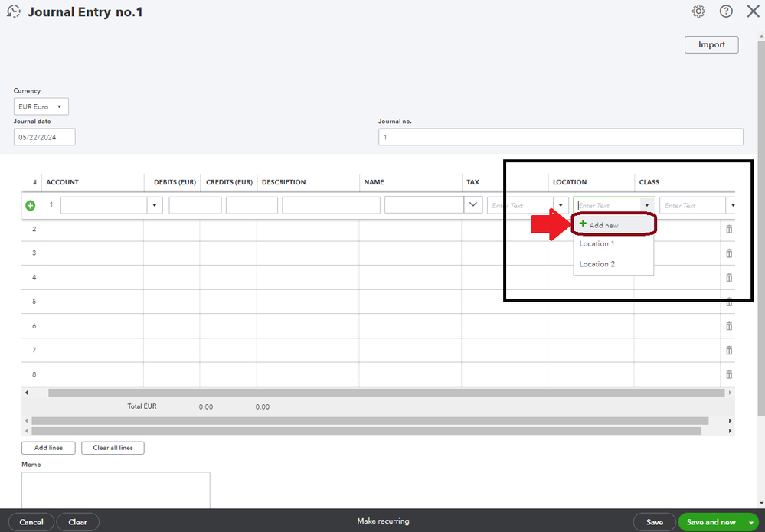Click the ACCOUNT column header
The height and width of the screenshot is (532, 765).
coord(63,182)
